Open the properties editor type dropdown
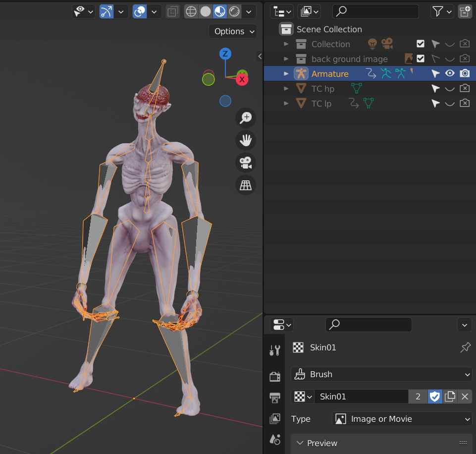Image resolution: width=476 pixels, height=454 pixels. 282,325
